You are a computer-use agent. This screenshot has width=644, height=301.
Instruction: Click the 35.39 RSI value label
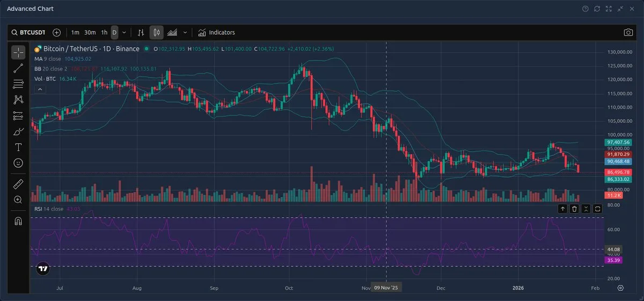click(613, 260)
